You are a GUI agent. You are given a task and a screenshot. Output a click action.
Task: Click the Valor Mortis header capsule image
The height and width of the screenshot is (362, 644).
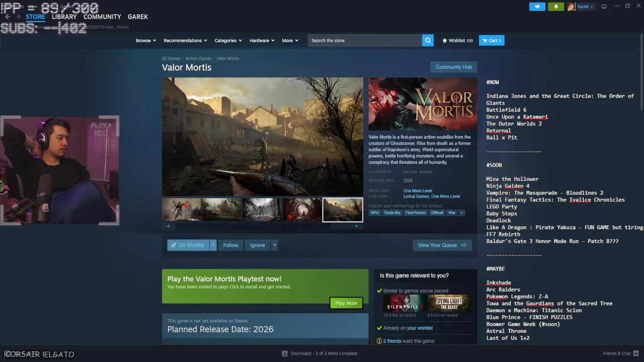423,104
